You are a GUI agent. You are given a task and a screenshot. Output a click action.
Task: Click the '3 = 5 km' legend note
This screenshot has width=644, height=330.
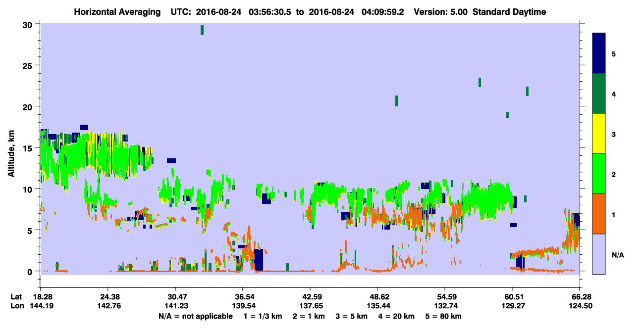[x=351, y=316]
